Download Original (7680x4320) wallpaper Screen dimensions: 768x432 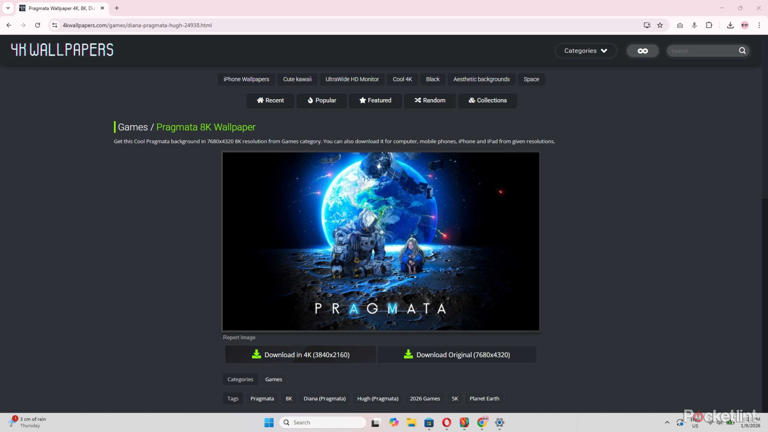[456, 354]
